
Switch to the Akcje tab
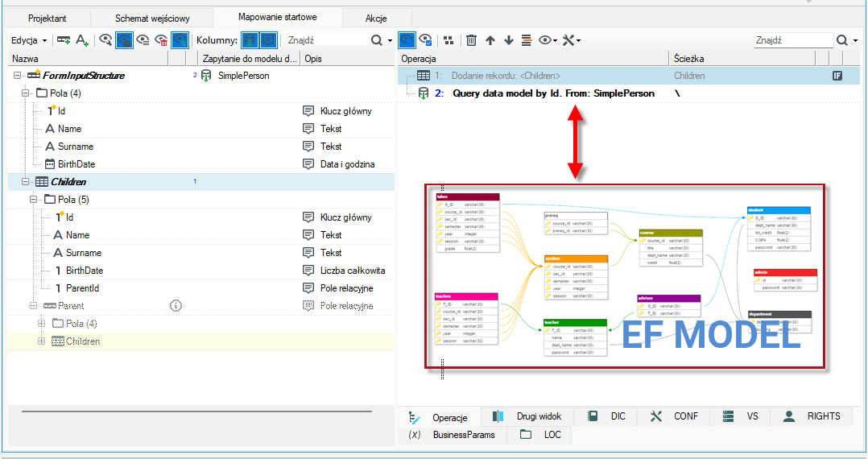(x=376, y=19)
